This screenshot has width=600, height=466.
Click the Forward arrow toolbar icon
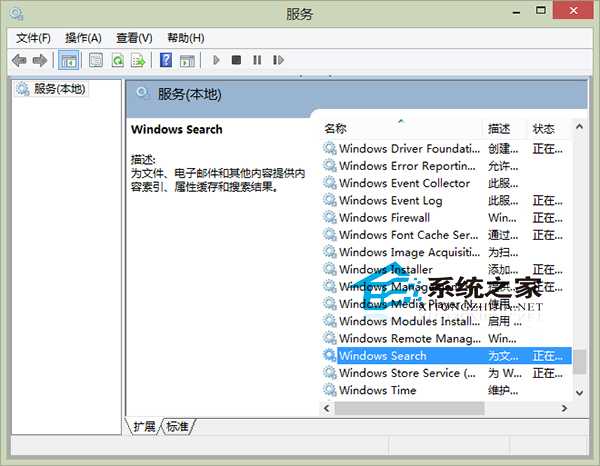40,60
